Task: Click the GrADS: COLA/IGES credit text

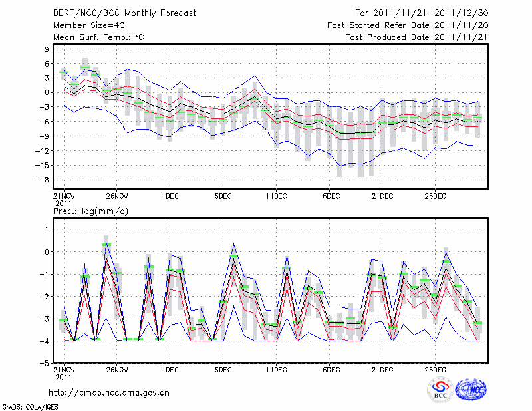Action: click(30, 406)
